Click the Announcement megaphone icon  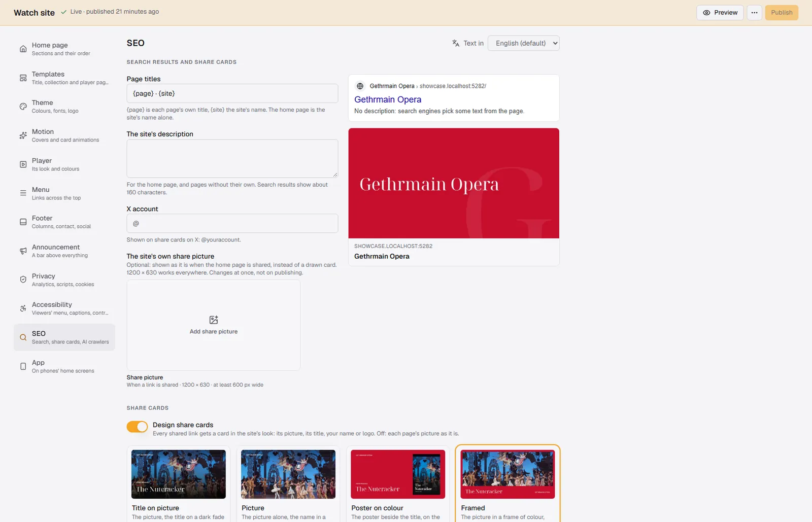23,251
